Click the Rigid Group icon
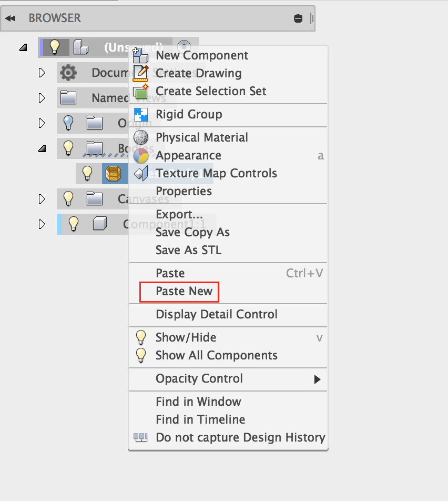The height and width of the screenshot is (501, 448). [x=141, y=114]
